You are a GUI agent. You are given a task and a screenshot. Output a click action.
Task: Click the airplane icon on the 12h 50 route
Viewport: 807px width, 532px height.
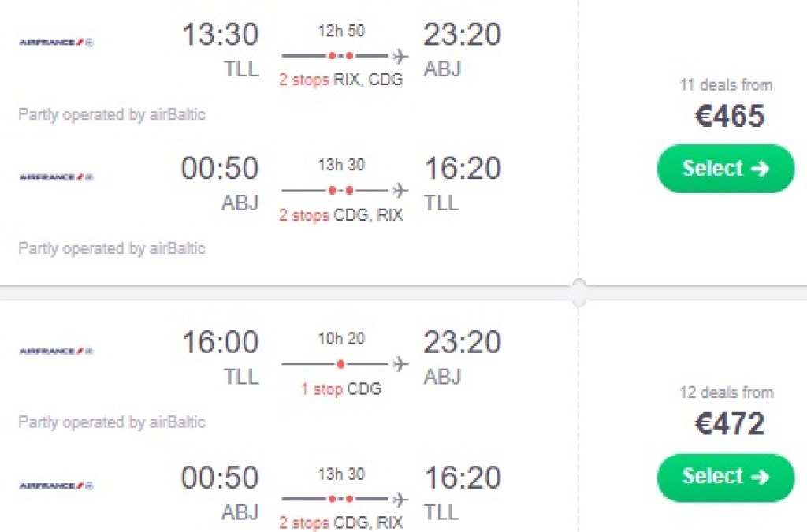pos(400,56)
